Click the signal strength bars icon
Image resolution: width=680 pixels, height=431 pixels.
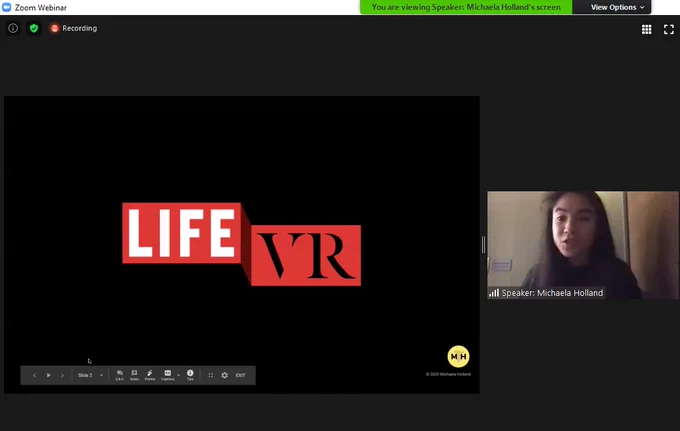point(494,293)
